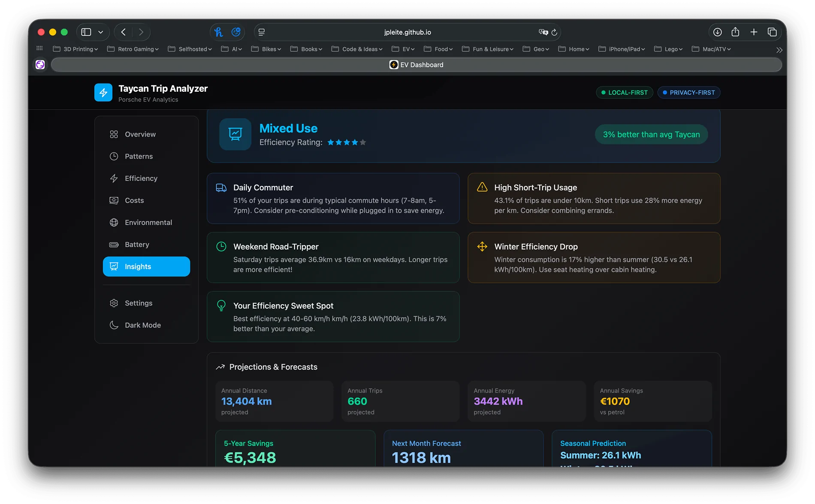Click the Insights chart icon in the sidebar
Screen dimensions: 815x504
tap(114, 266)
